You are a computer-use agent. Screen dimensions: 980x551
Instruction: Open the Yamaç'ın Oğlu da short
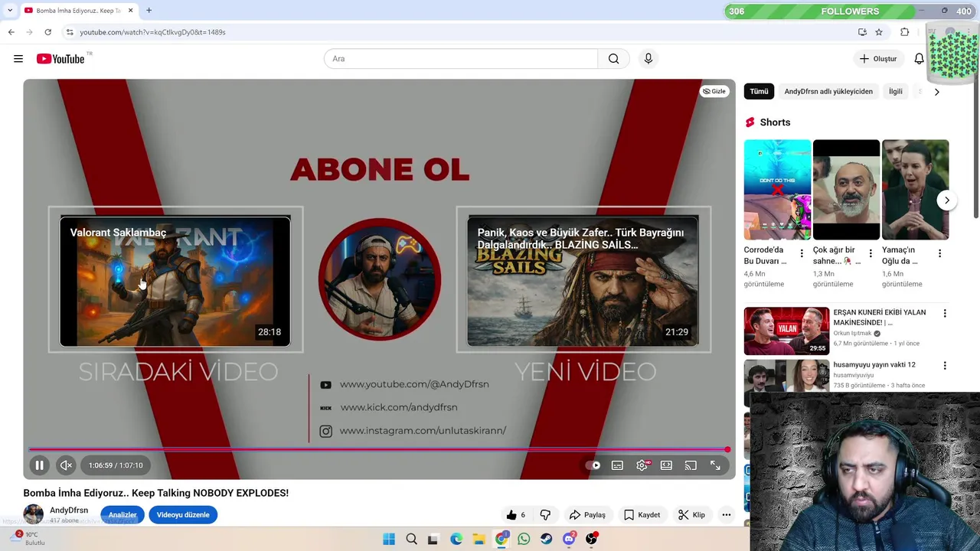point(915,190)
